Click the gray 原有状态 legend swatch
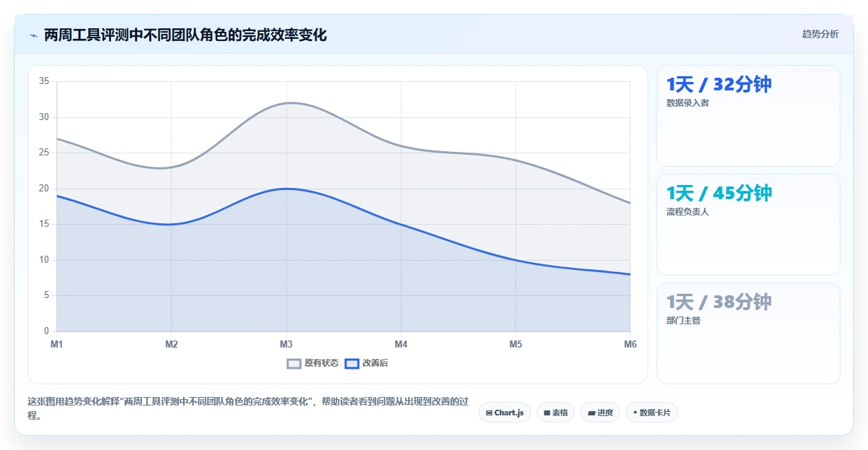This screenshot has width=868, height=450. tap(294, 363)
